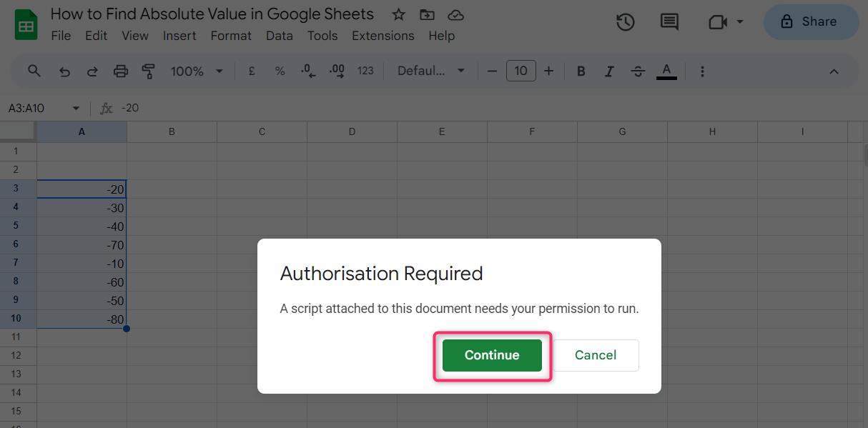Open the Format menu
This screenshot has width=868, height=428.
click(231, 36)
